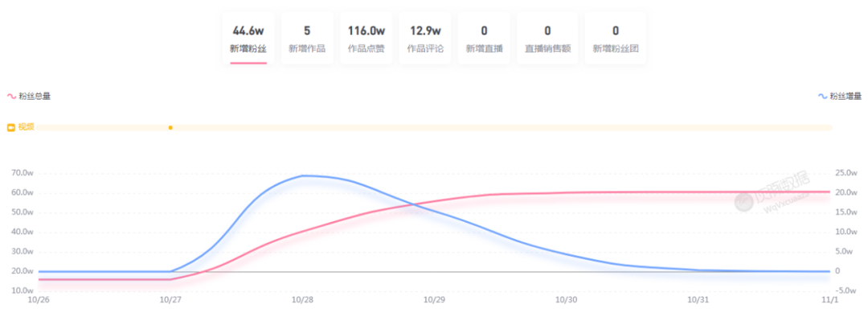Image resolution: width=868 pixels, height=321 pixels.
Task: Click the 10/27 date label on axis
Action: coord(170,298)
